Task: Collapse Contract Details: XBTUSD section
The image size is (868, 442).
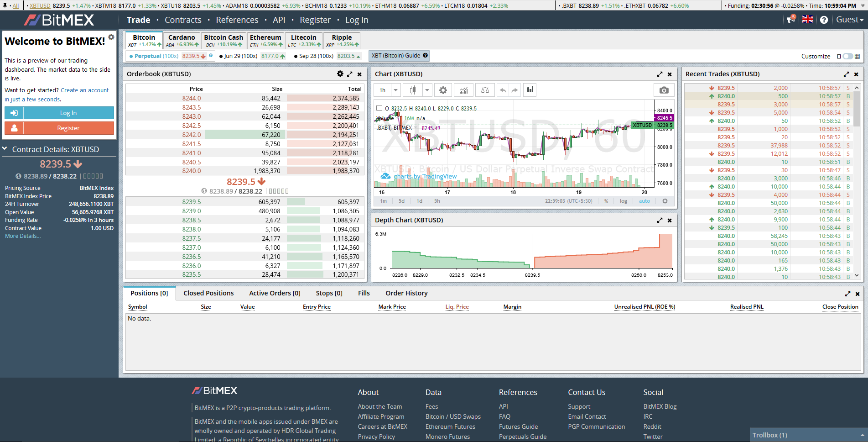Action: 5,149
